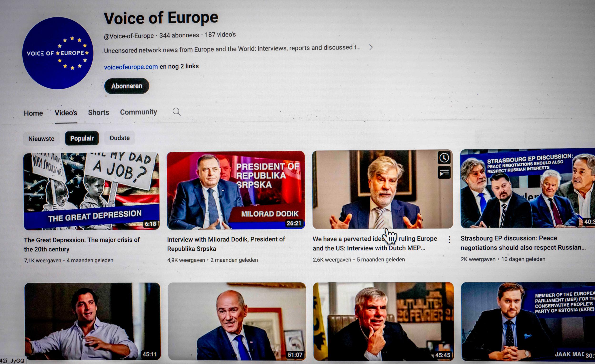Open three-dot menu for Dutch MEP interview video
595x364 pixels.
coord(449,239)
